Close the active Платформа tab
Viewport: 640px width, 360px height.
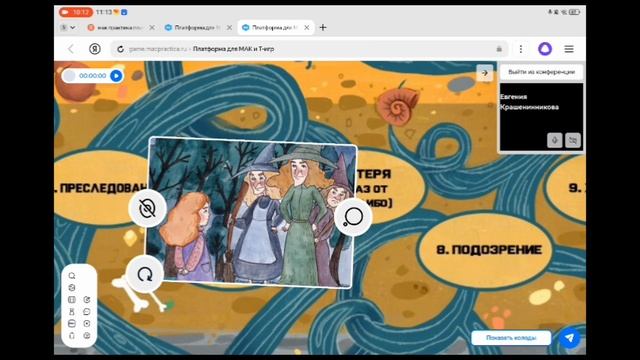click(x=307, y=27)
